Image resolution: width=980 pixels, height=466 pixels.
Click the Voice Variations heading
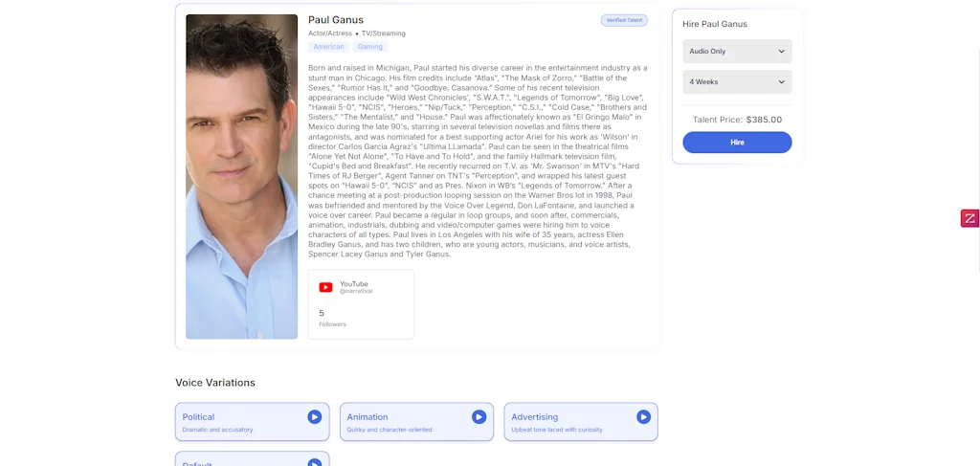click(215, 383)
